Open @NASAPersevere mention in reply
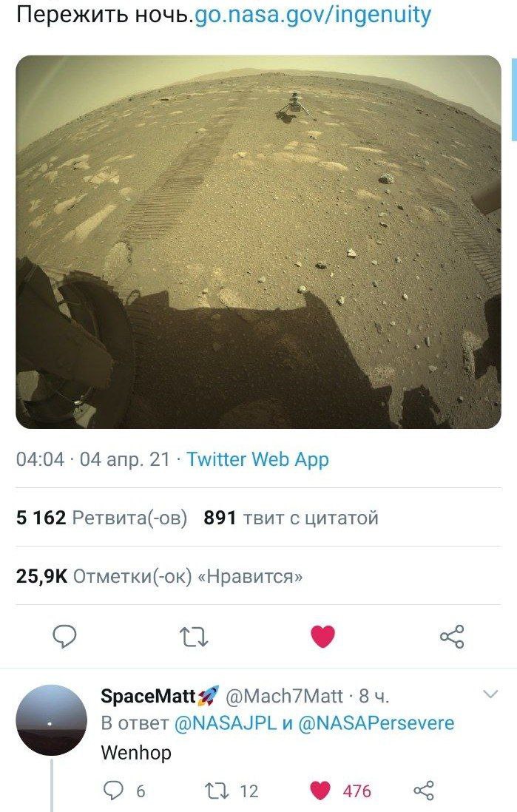The height and width of the screenshot is (812, 517). 376,723
